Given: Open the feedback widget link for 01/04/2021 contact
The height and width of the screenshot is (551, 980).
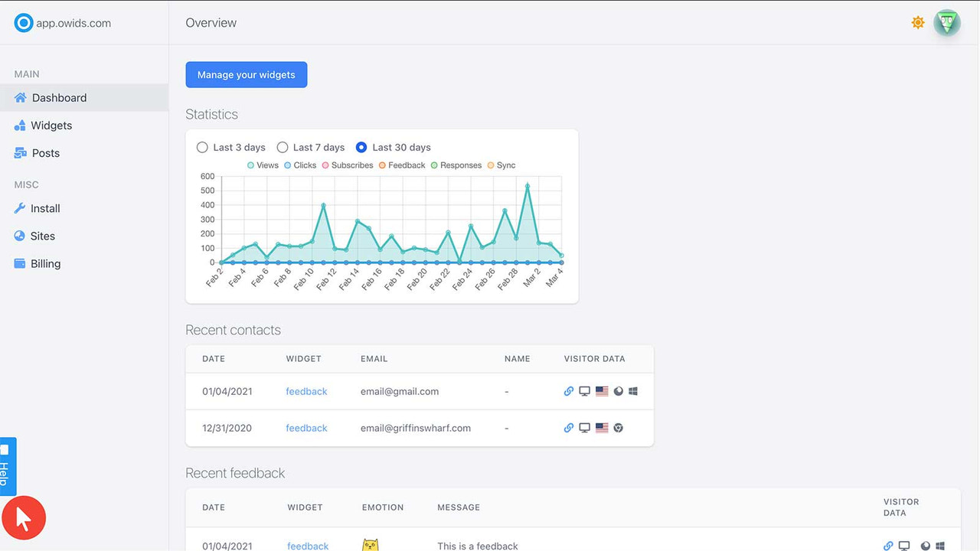Looking at the screenshot, I should (306, 390).
